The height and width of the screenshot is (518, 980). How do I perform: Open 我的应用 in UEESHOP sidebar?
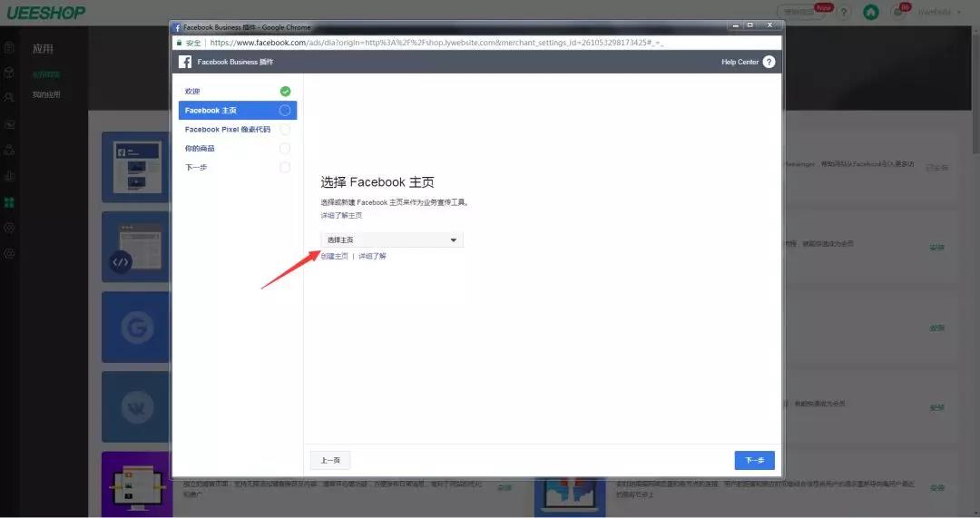46,95
